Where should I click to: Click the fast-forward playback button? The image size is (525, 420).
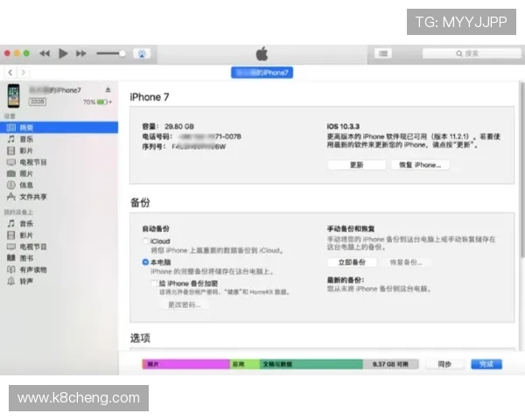tap(81, 53)
